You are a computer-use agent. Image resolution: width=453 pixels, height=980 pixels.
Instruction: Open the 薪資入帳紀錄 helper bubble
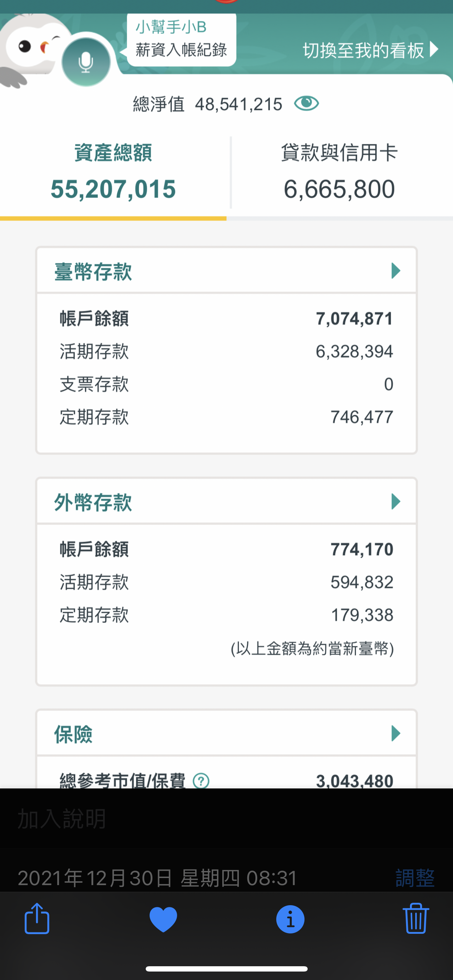click(x=181, y=40)
